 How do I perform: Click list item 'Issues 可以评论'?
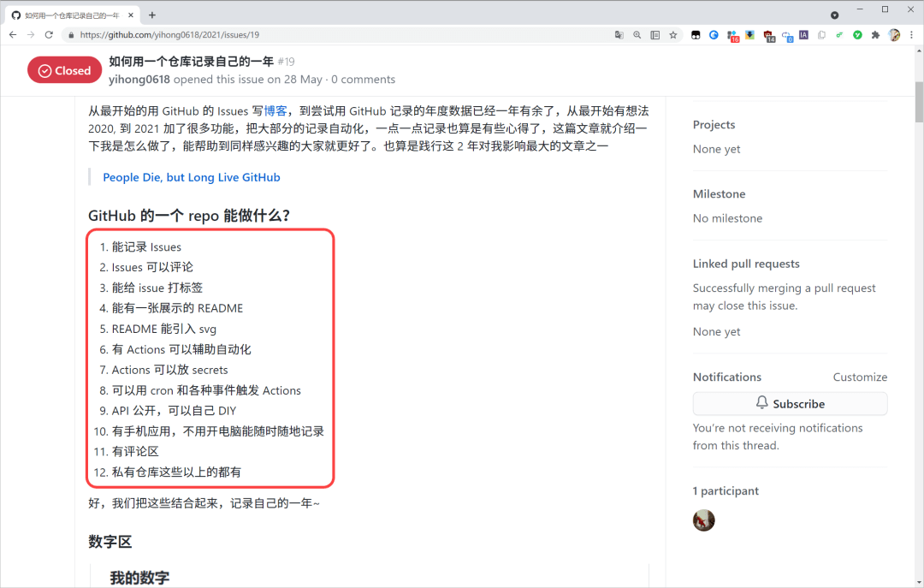click(x=152, y=267)
